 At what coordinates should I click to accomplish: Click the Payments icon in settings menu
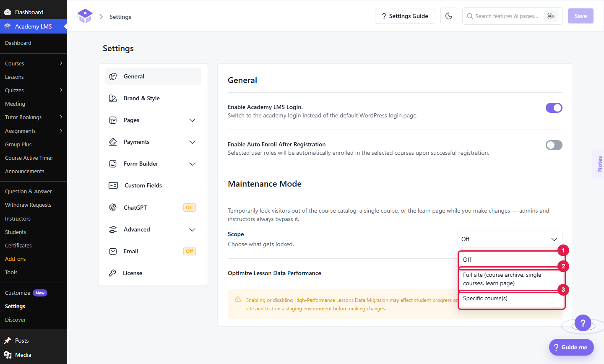pos(113,142)
